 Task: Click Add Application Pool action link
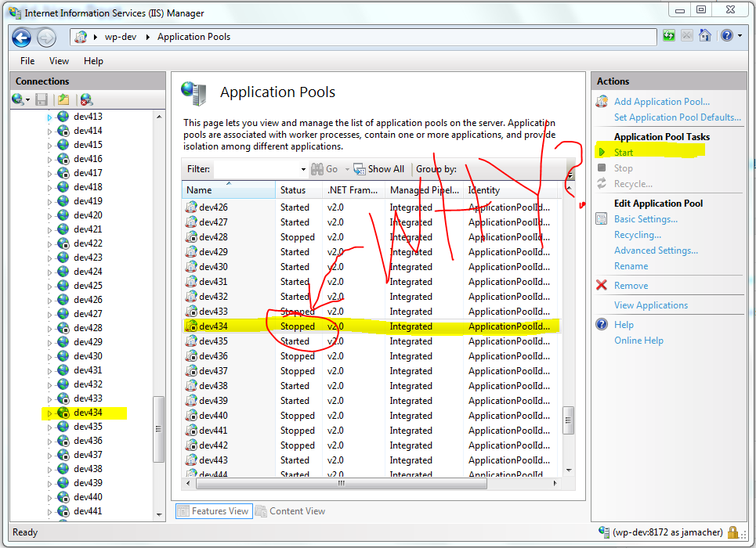click(661, 102)
